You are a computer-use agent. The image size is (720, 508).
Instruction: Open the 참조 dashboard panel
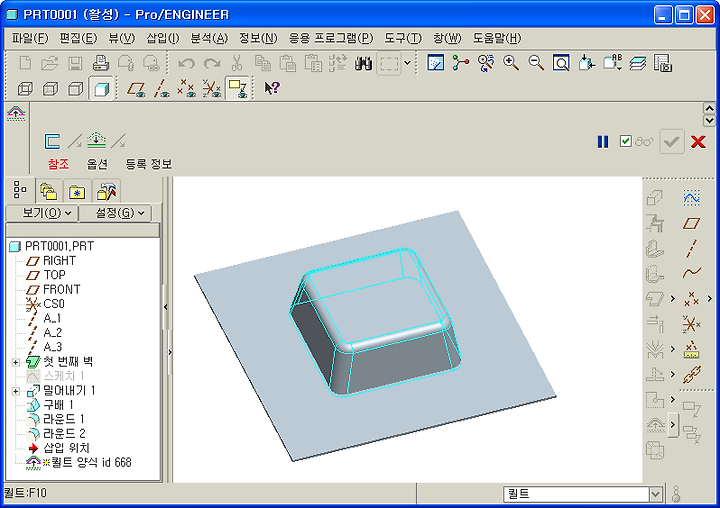coord(59,164)
